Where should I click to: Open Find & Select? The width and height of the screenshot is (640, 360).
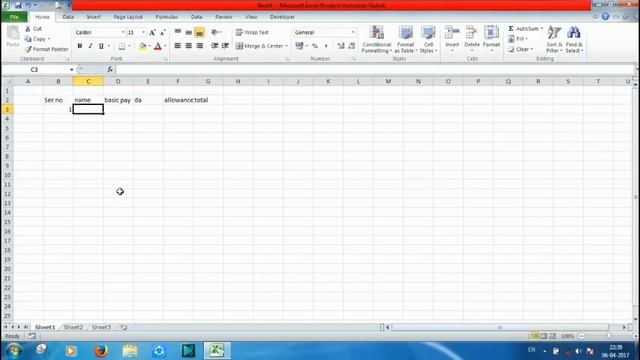click(x=574, y=39)
